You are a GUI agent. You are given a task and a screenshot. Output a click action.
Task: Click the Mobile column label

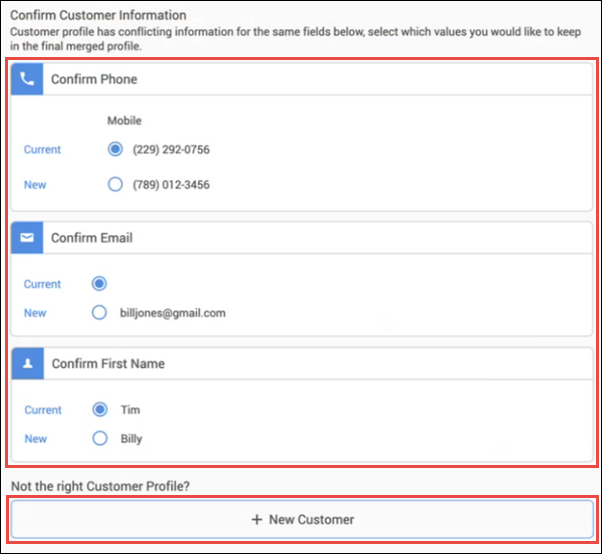point(124,121)
